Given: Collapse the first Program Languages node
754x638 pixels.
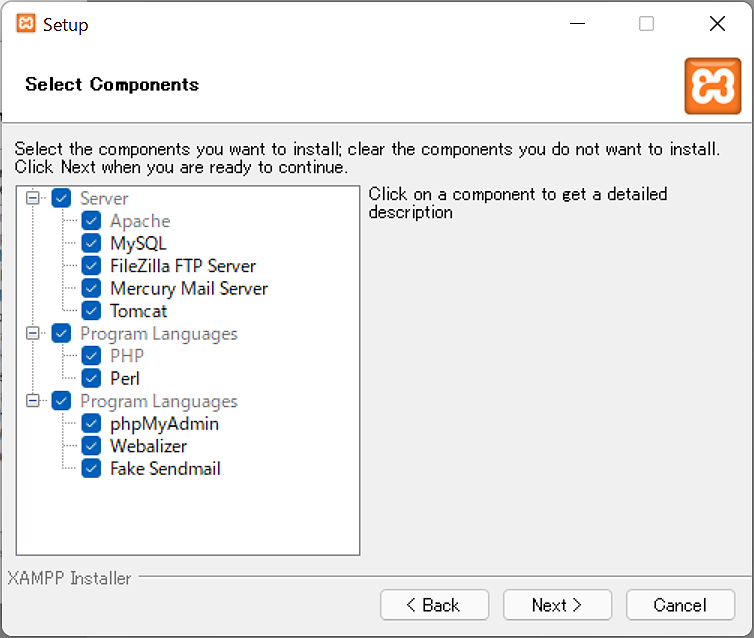Looking at the screenshot, I should [33, 333].
